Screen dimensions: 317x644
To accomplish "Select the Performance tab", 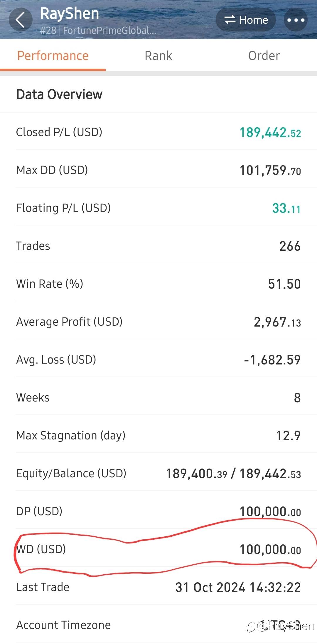I will pos(53,56).
